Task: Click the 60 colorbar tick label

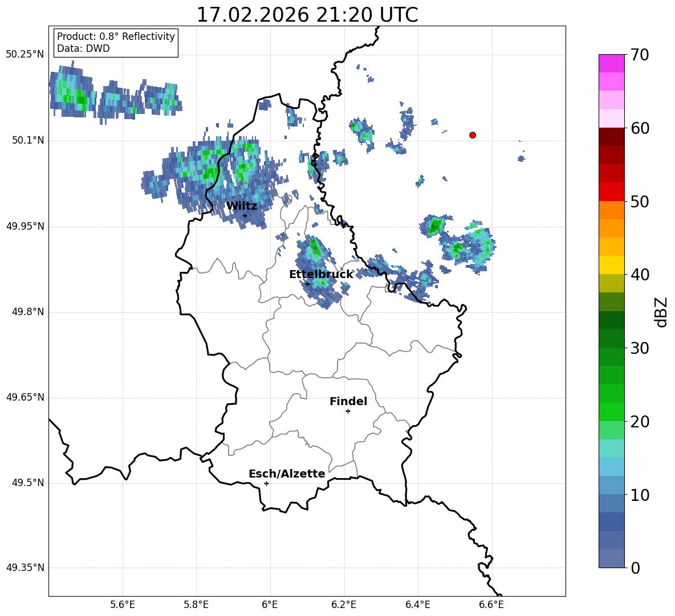Action: [x=640, y=128]
